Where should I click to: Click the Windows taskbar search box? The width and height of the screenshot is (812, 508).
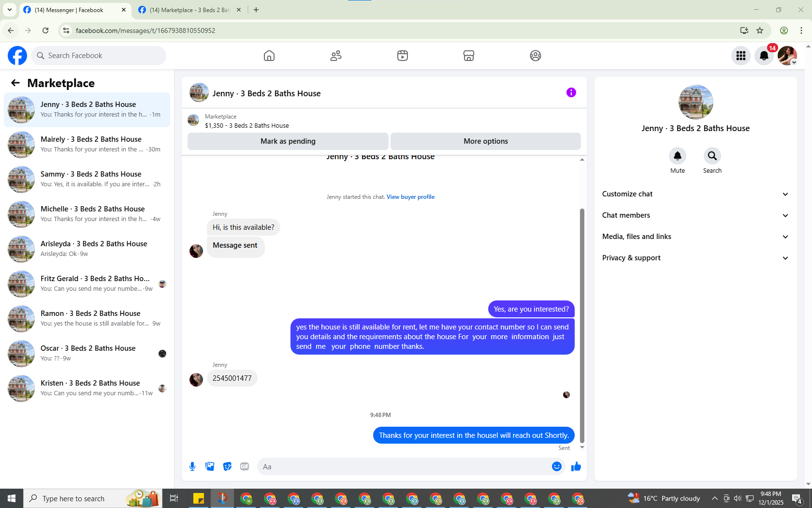(92, 498)
